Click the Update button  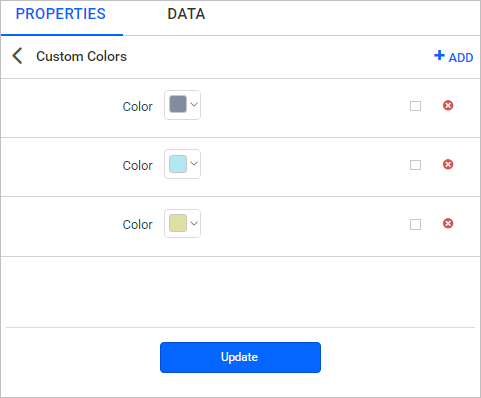tap(240, 357)
